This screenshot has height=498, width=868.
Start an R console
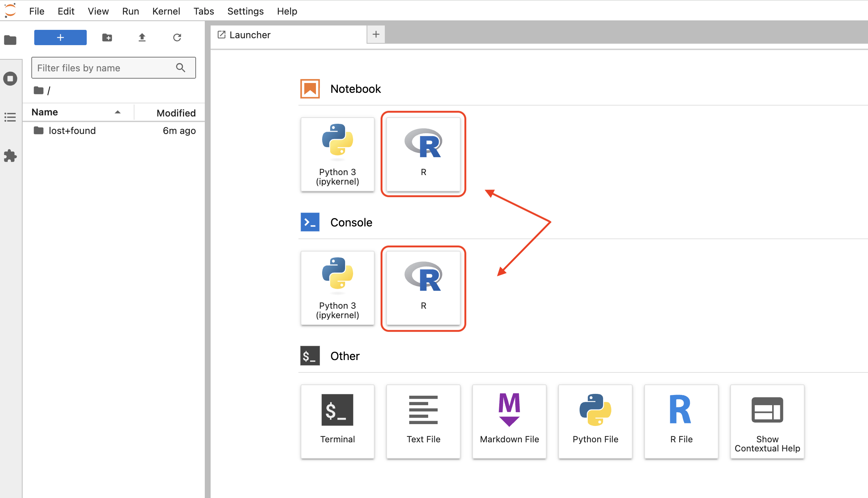(423, 288)
